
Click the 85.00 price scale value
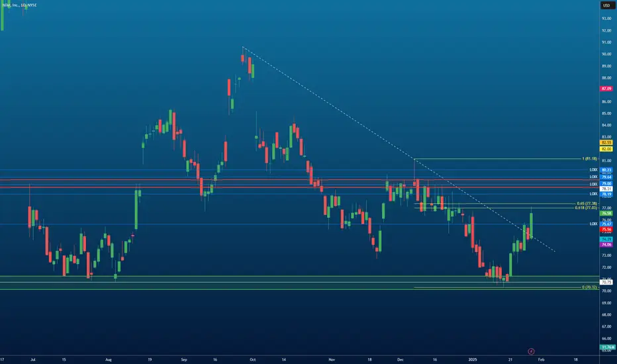point(606,113)
